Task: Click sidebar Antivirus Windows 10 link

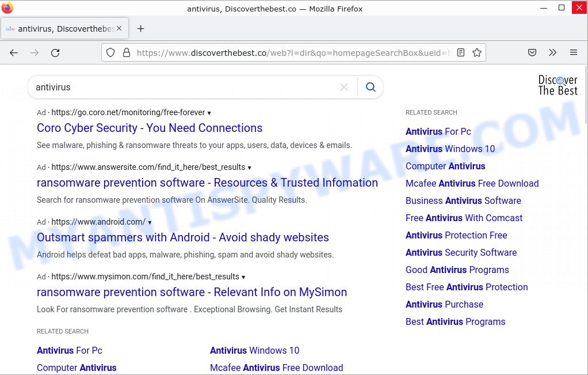Action: (450, 149)
